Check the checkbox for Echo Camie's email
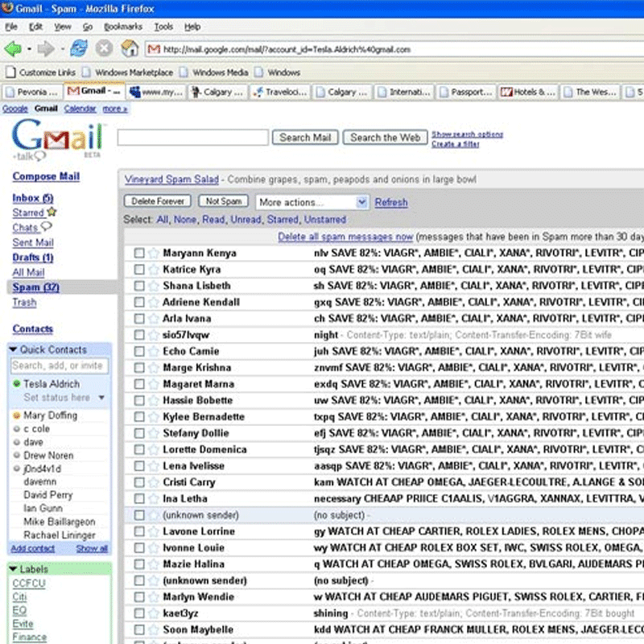 [139, 351]
